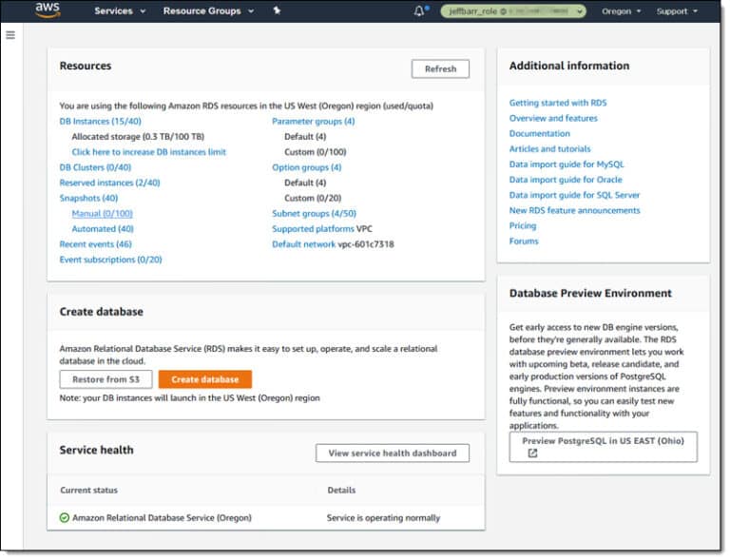Click Custom (0/20) under Option groups
730x560 pixels.
313,198
